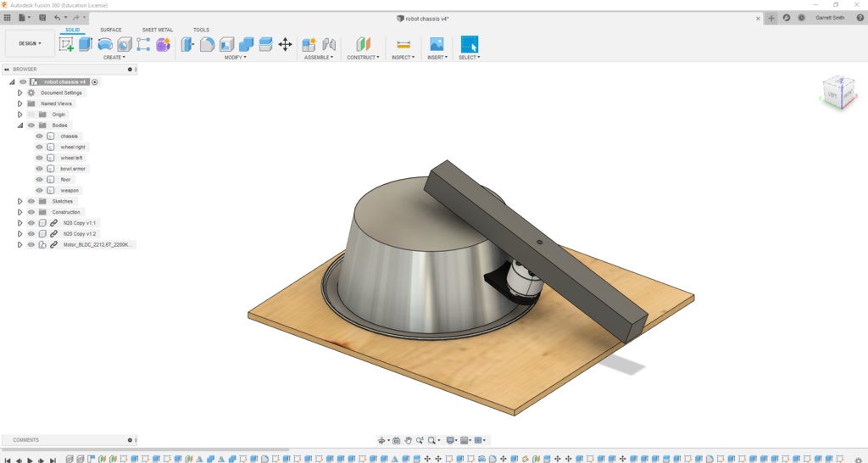Click the Look At icon
868x463 pixels.
[x=397, y=440]
